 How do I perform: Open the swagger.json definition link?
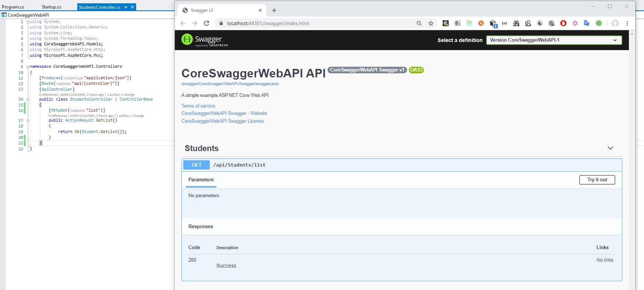coord(230,84)
